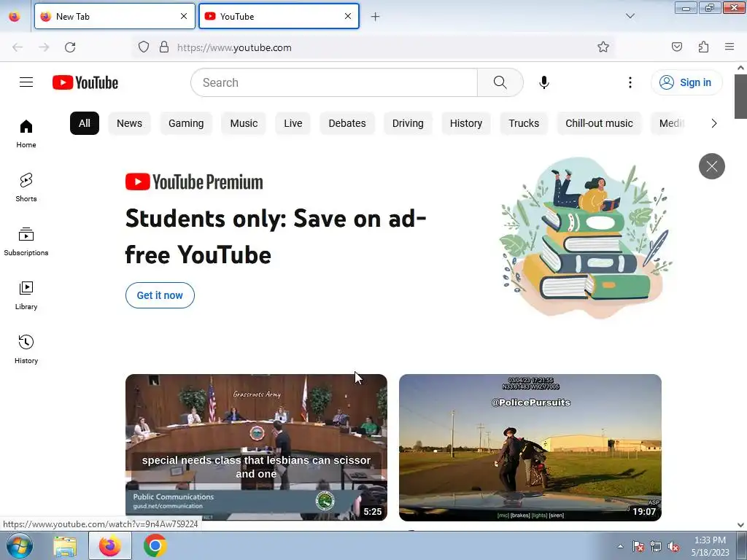
Task: Open Library from sidebar
Action: click(x=26, y=296)
